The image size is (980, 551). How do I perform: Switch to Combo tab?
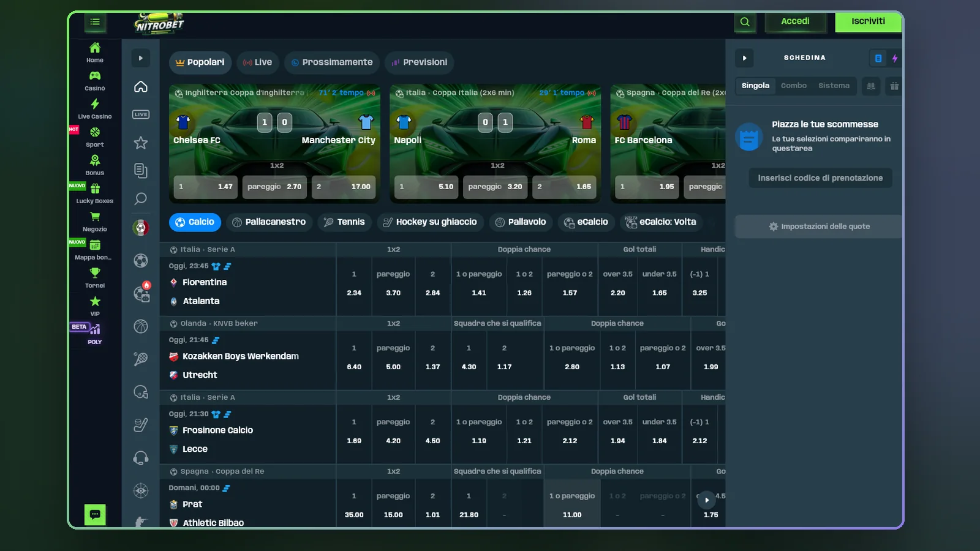(x=794, y=86)
